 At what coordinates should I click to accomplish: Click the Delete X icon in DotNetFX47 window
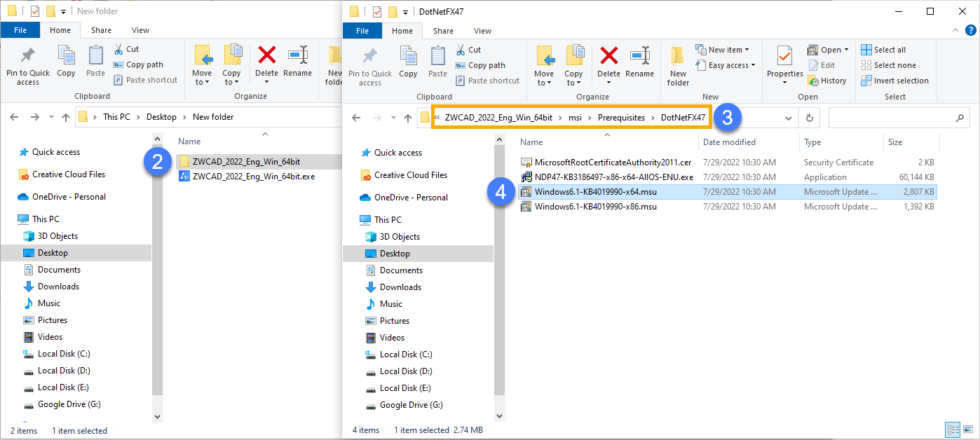608,56
